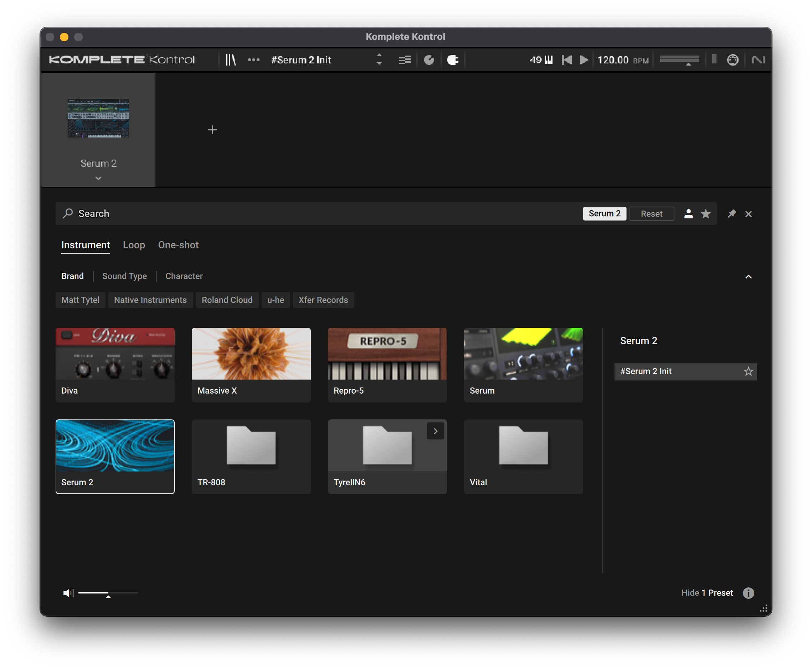Image resolution: width=812 pixels, height=669 pixels.
Task: Select the Serum 2 plug-in slot thumbnail
Action: 98,118
